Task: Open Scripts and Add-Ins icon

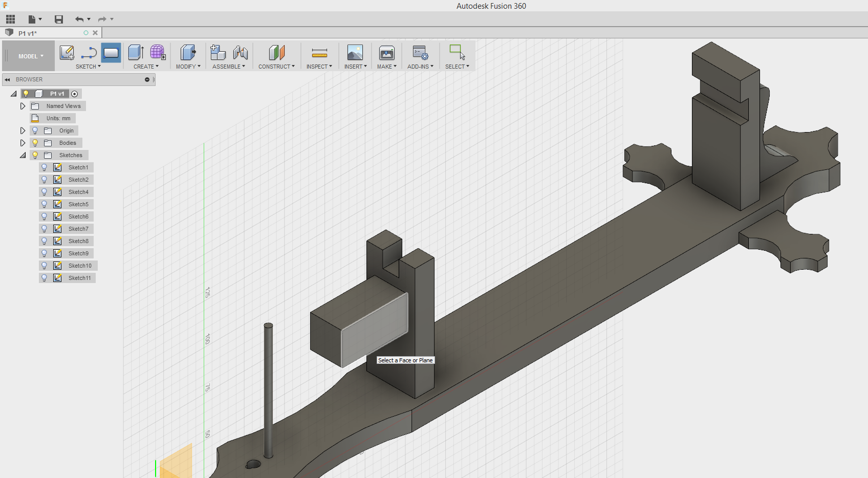Action: [x=420, y=53]
